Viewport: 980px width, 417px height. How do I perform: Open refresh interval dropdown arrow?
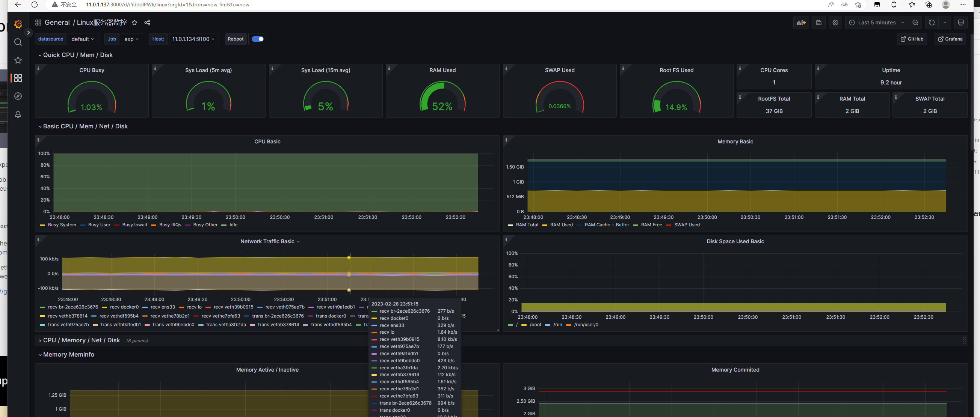click(944, 23)
